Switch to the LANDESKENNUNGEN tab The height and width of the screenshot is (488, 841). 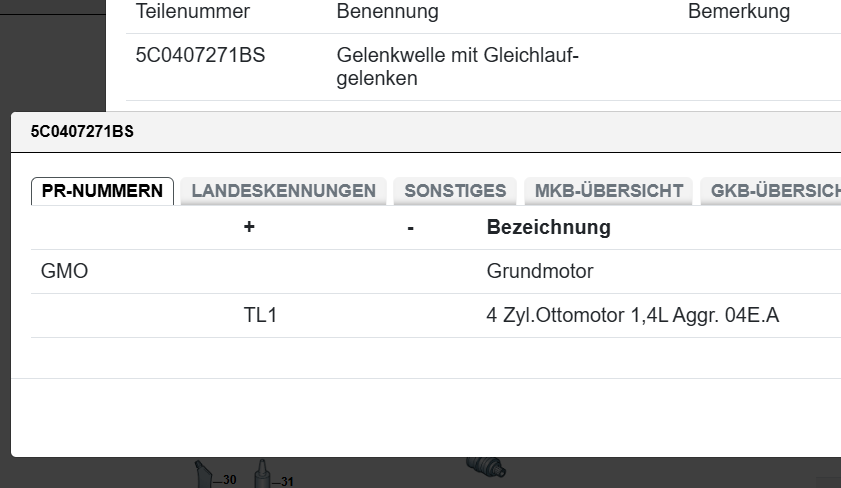click(x=283, y=191)
